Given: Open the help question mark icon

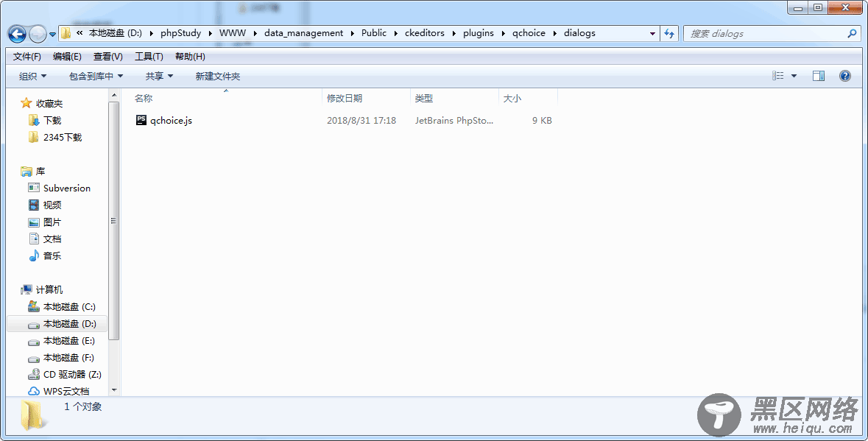Looking at the screenshot, I should [844, 76].
